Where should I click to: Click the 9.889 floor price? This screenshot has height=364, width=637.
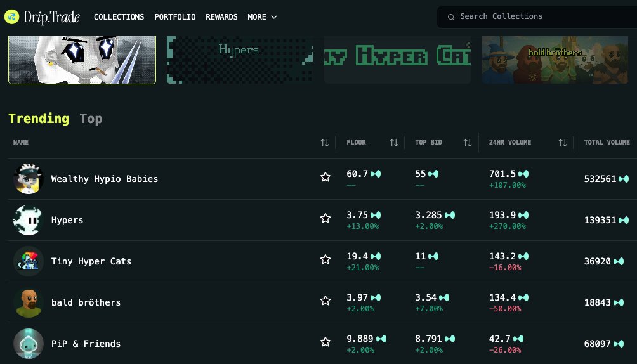[360, 339]
